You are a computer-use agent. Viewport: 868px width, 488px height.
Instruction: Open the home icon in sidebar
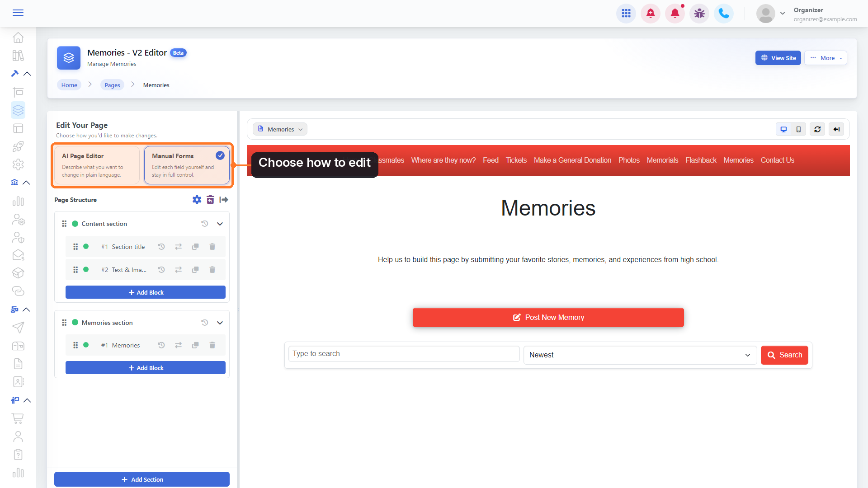coord(18,38)
